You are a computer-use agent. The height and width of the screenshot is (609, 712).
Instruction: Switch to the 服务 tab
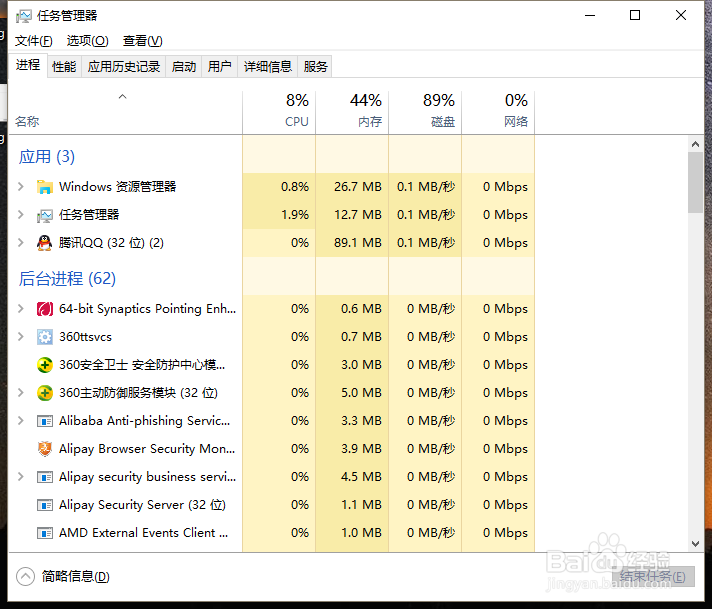click(316, 67)
